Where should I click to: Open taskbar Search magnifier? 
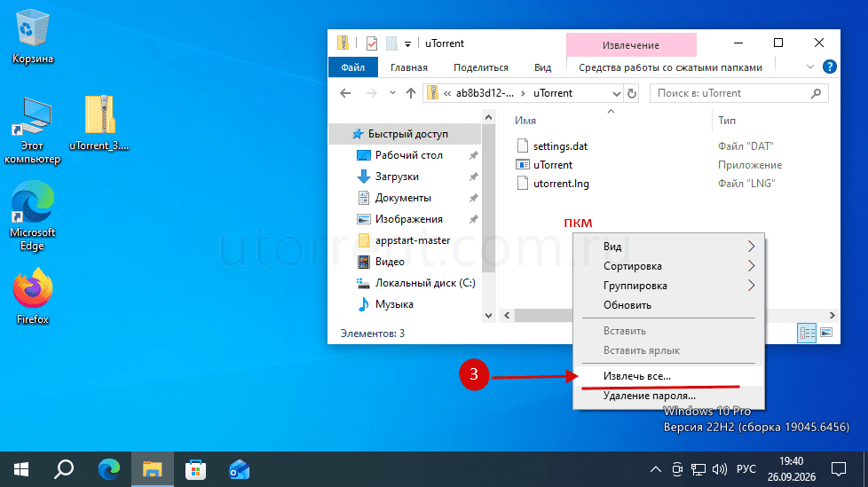[64, 470]
